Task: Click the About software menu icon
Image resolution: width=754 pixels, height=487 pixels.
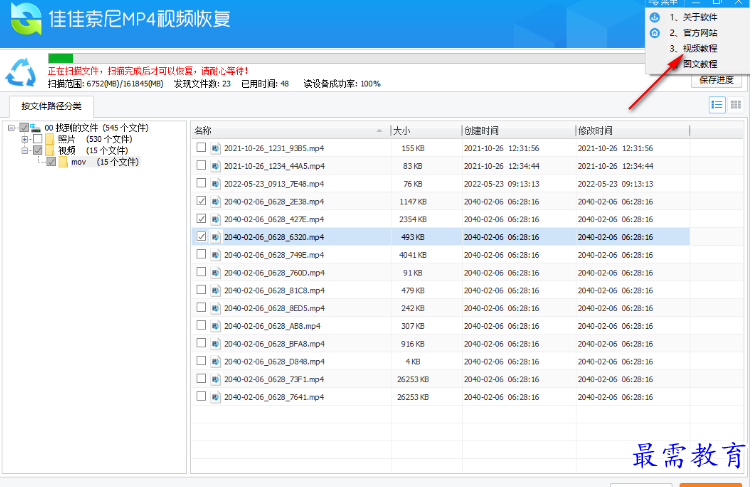Action: [654, 17]
